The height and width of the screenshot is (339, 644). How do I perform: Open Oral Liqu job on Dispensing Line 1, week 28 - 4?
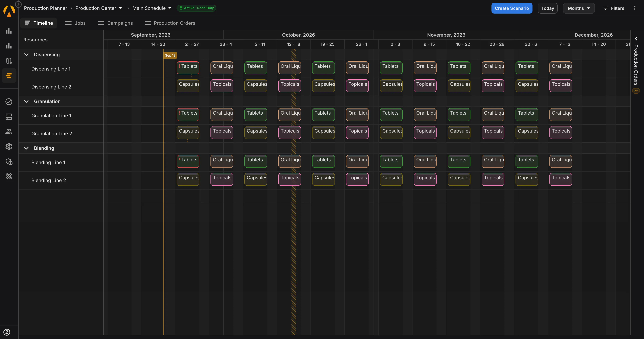point(222,68)
